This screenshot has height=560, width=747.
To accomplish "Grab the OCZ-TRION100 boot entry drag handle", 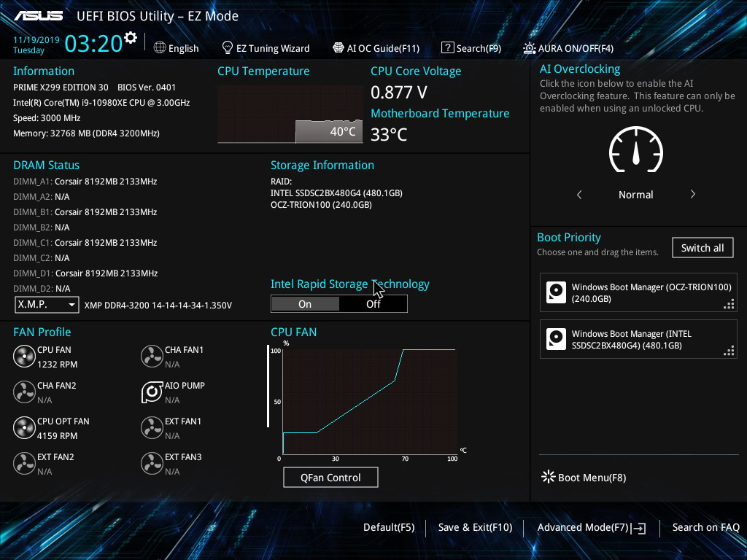I will point(729,304).
